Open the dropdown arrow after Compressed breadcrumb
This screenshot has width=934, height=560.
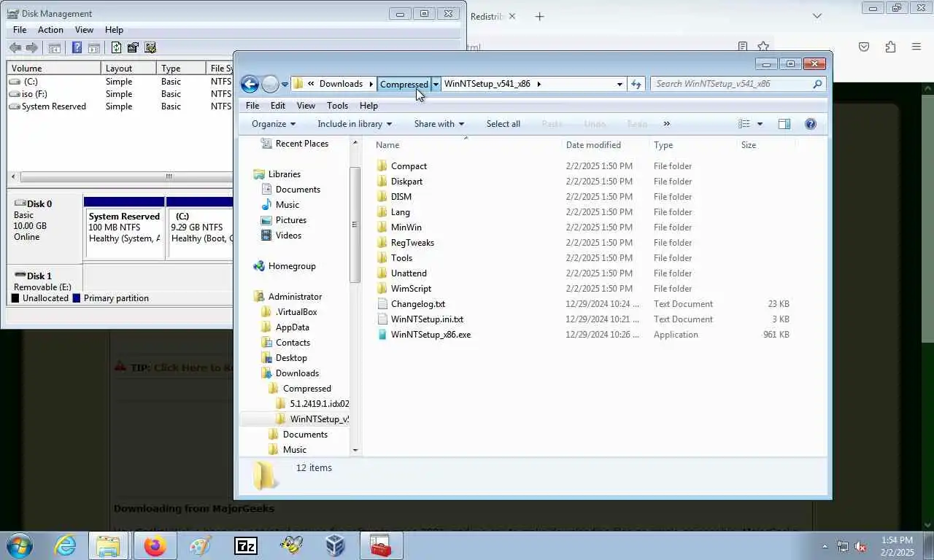[436, 84]
